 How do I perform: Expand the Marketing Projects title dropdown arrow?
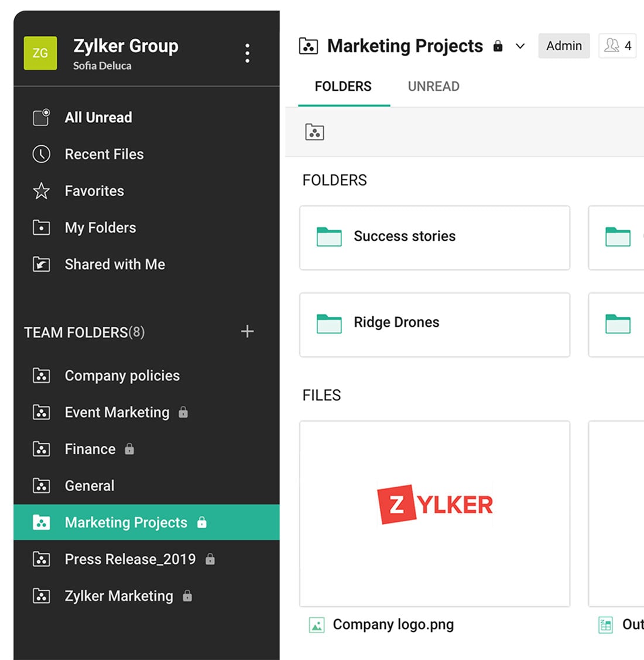tap(520, 46)
